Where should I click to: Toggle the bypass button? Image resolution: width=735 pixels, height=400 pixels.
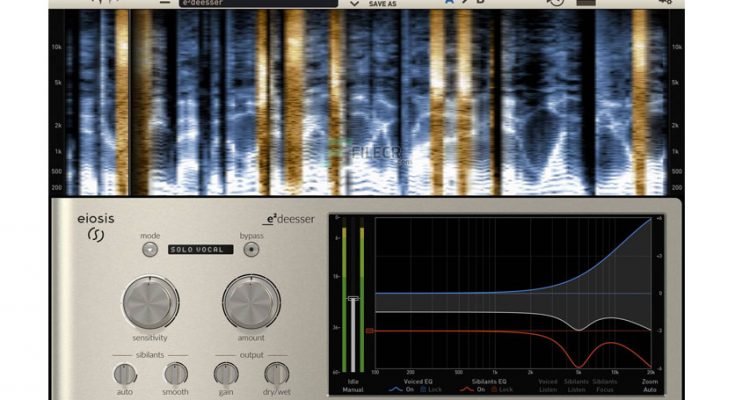click(x=251, y=250)
